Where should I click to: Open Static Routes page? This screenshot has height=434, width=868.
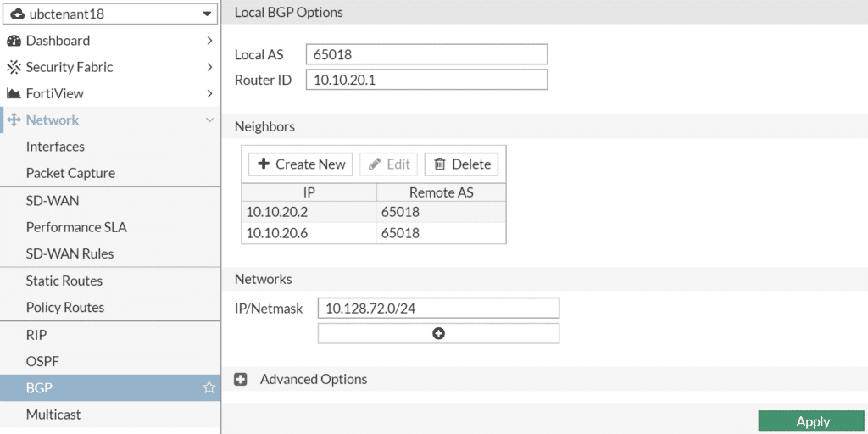point(64,281)
